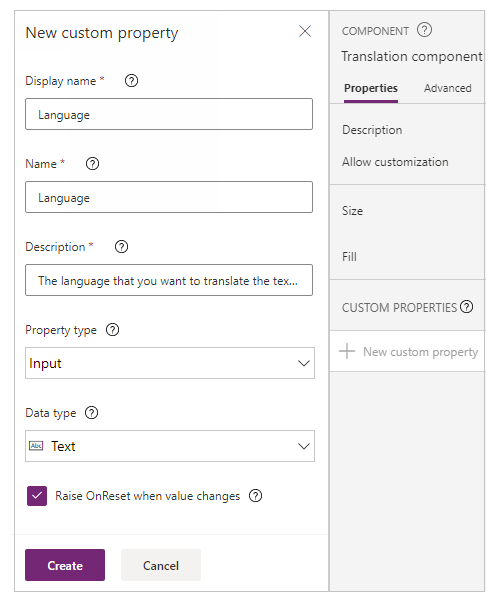The height and width of the screenshot is (603, 500).
Task: Click help icon beside Display name label
Action: click(132, 81)
